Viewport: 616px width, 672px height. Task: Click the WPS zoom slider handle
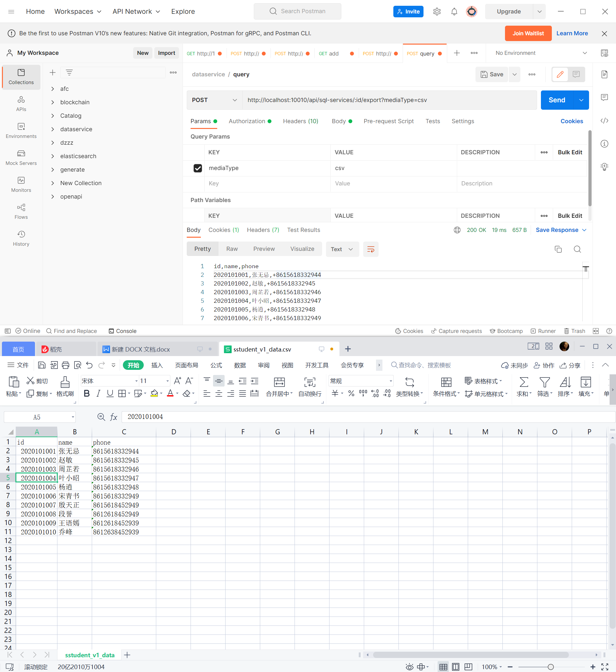(x=551, y=667)
